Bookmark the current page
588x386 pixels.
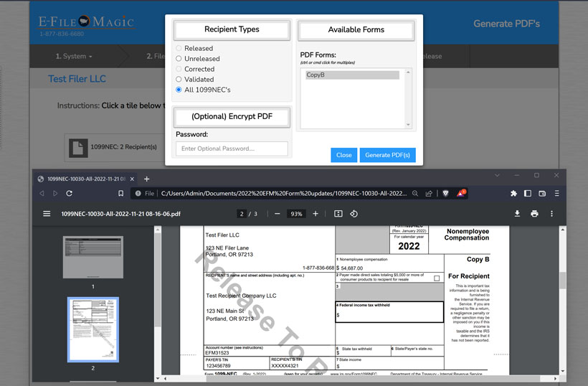[120, 193]
